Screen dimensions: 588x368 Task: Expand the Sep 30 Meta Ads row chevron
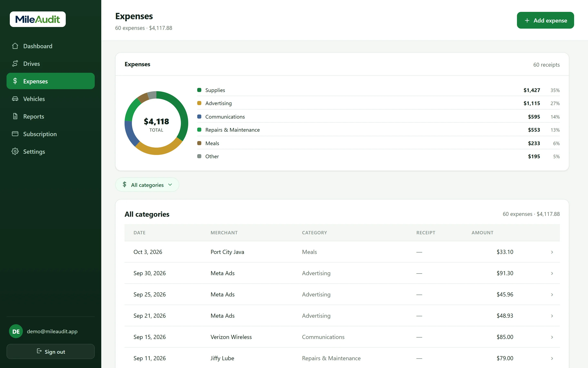click(x=552, y=273)
